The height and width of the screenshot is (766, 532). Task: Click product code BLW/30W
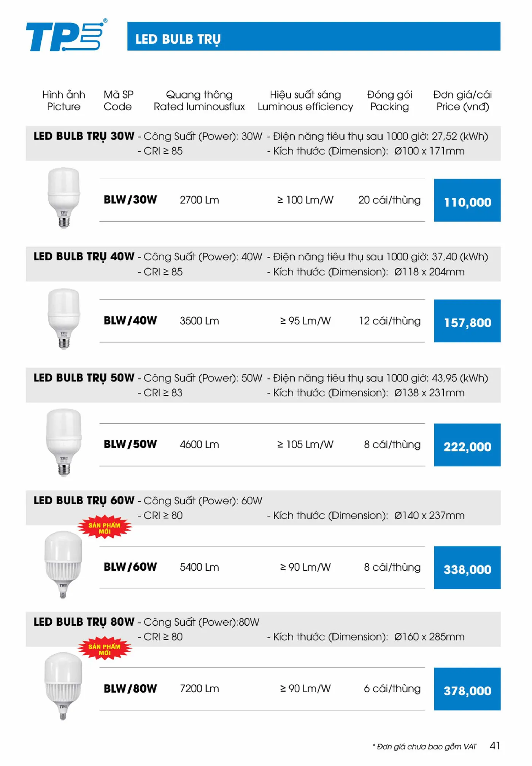point(130,200)
